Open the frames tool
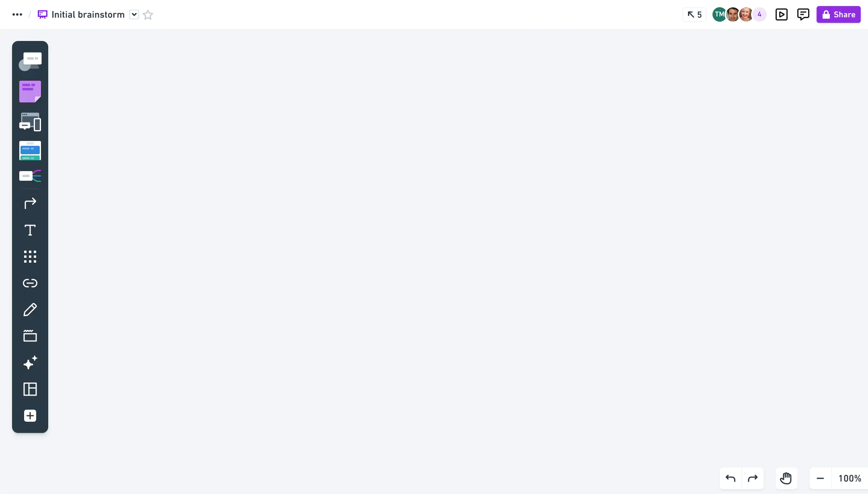 pos(30,336)
